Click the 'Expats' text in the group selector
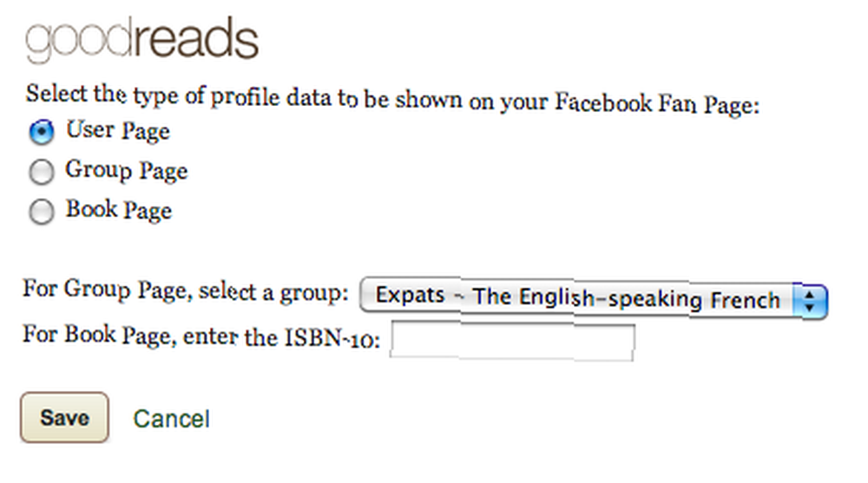This screenshot has width=868, height=483. (411, 294)
